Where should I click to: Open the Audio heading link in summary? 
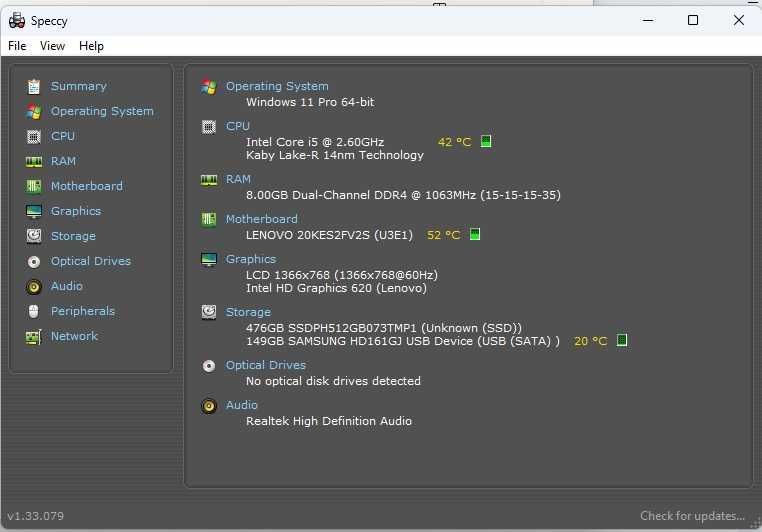pos(242,405)
